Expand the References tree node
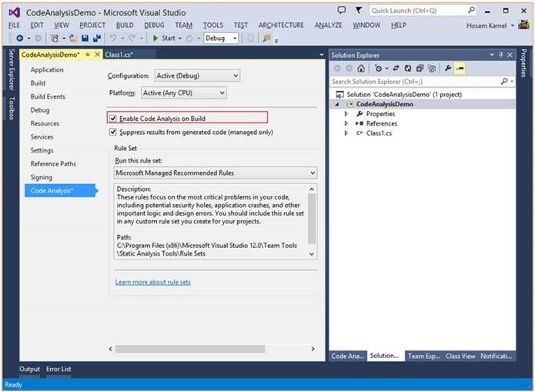Image resolution: width=535 pixels, height=392 pixels. point(346,123)
